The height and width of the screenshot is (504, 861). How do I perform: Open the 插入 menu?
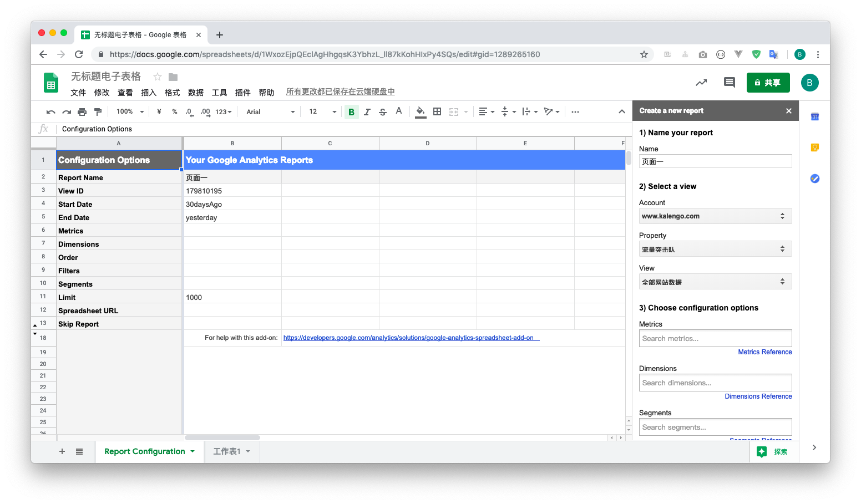click(x=149, y=93)
